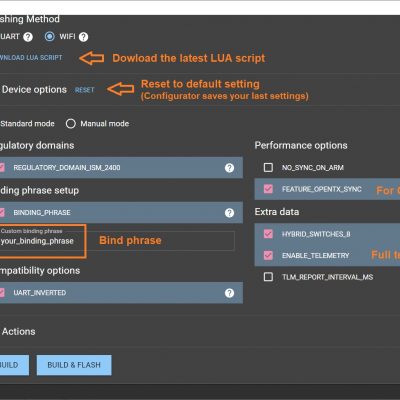The height and width of the screenshot is (400, 400).
Task: Open help icon next to WIFI
Action: point(84,37)
